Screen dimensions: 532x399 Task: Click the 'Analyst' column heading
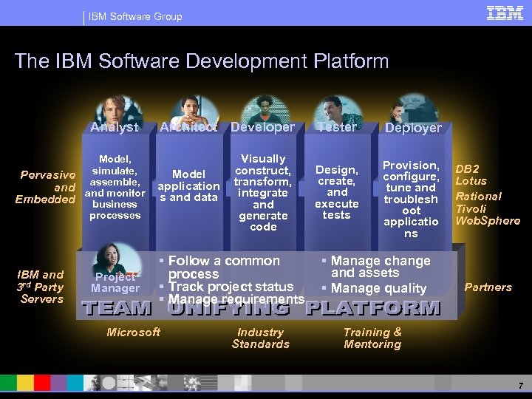pos(115,127)
